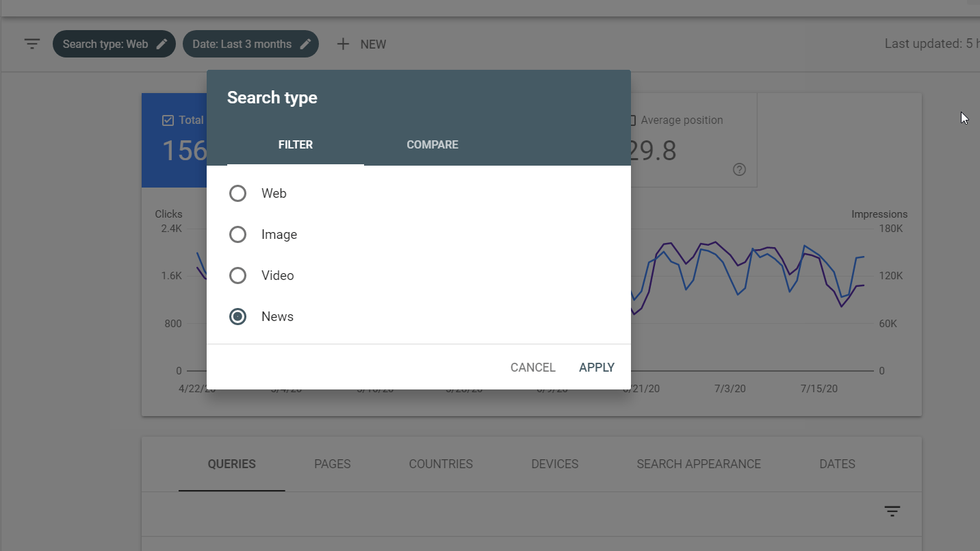Apply the selected search type
The image size is (980, 551).
tap(596, 367)
